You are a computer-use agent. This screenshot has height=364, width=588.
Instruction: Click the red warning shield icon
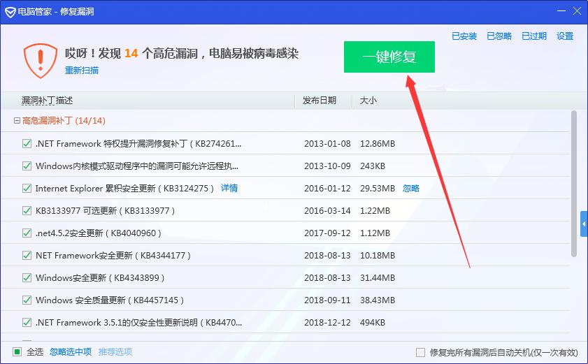point(40,60)
